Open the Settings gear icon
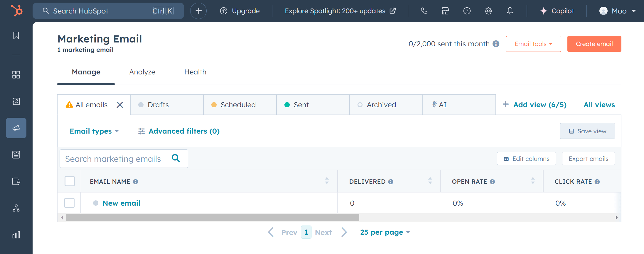 coord(488,11)
